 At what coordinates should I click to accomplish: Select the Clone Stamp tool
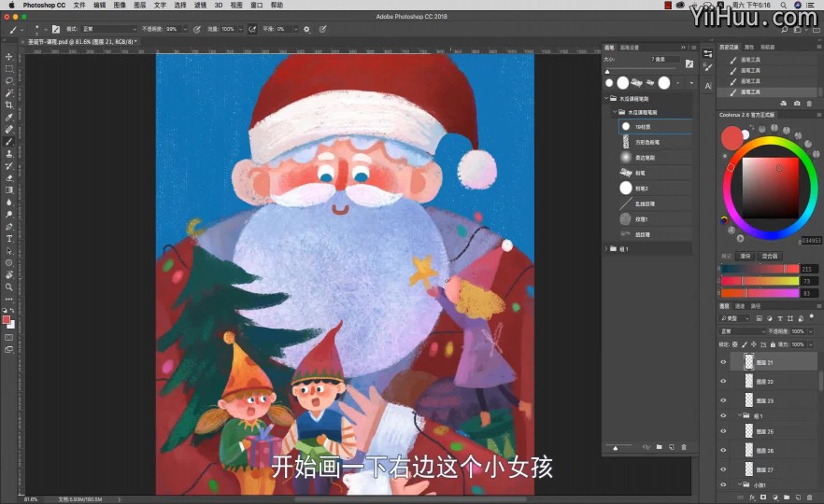(x=9, y=154)
